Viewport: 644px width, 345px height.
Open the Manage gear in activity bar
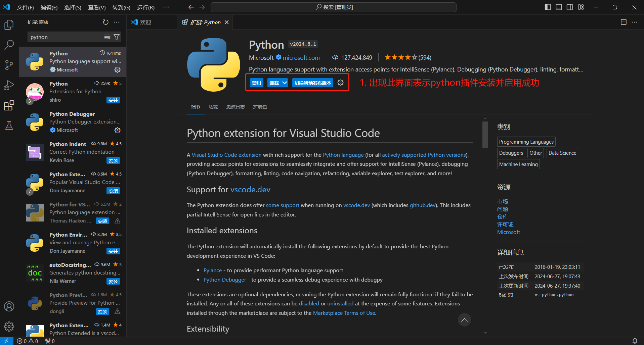pos(9,326)
